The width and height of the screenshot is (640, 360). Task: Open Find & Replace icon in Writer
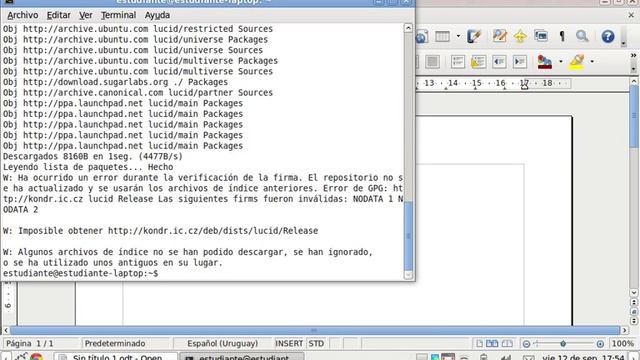point(500,36)
